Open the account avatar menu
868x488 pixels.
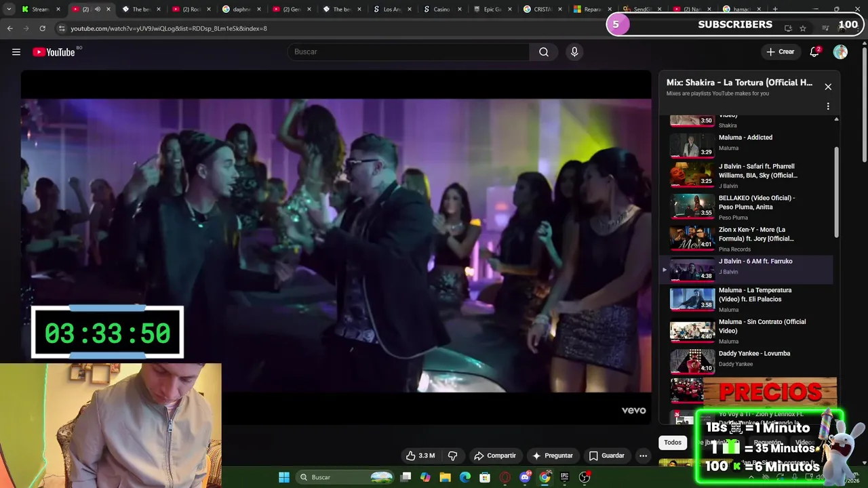coord(840,52)
